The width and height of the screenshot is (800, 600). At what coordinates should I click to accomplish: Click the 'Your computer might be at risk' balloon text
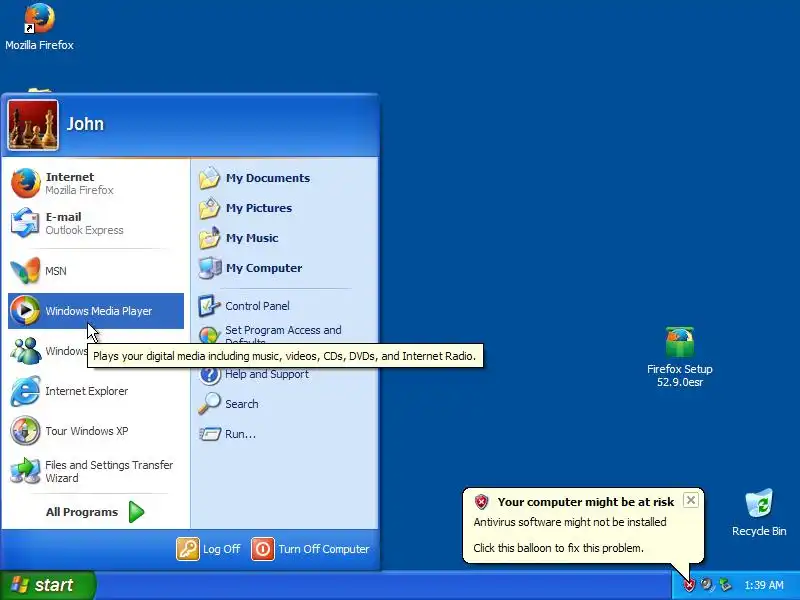[586, 502]
